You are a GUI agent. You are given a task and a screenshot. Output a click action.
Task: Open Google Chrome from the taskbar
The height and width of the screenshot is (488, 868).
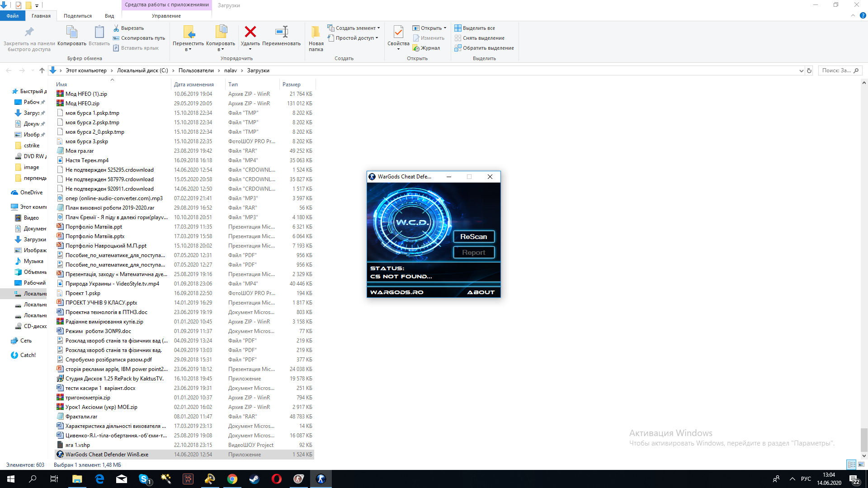232,479
